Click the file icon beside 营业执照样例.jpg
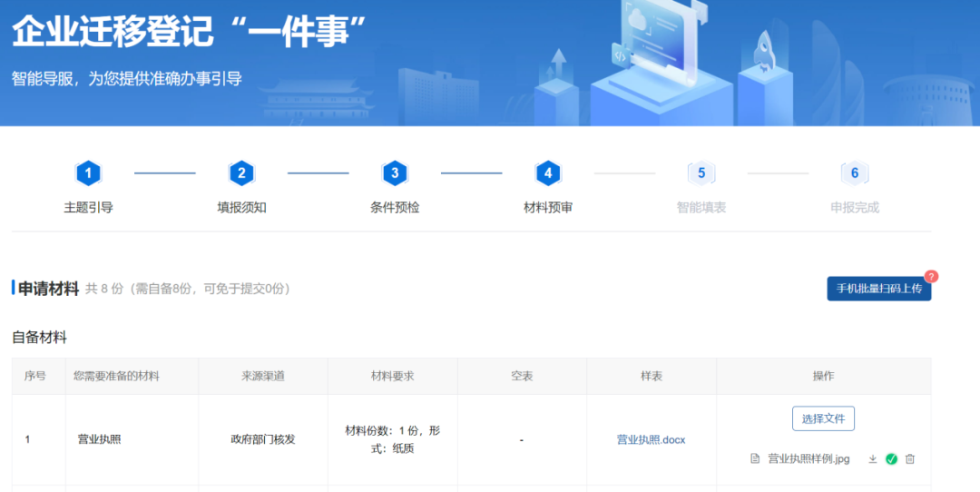This screenshot has height=492, width=980. tap(755, 459)
